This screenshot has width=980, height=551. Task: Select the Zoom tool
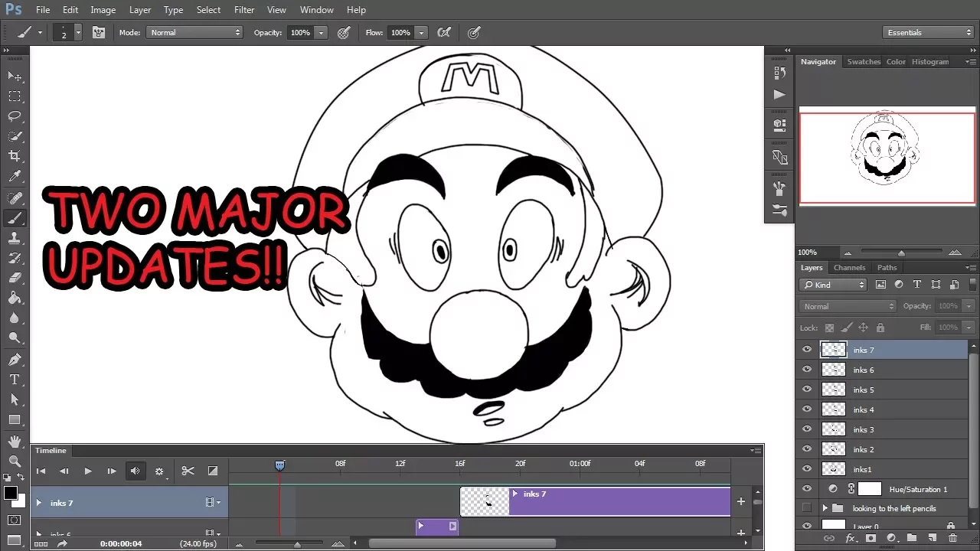(15, 461)
